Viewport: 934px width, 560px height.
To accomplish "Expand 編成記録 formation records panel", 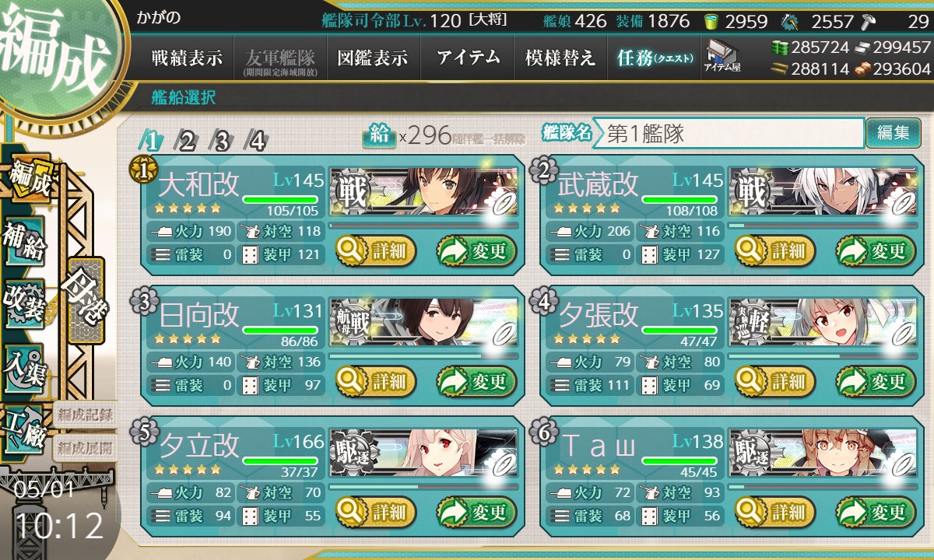I will coord(85,415).
